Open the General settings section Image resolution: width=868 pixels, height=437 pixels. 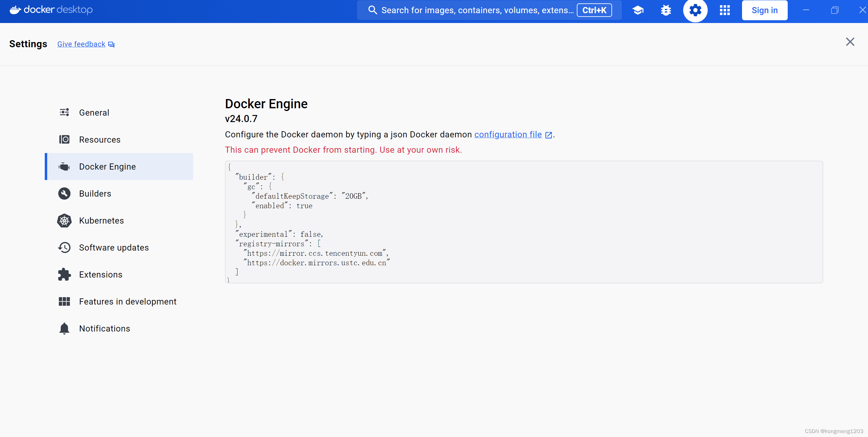pos(94,113)
